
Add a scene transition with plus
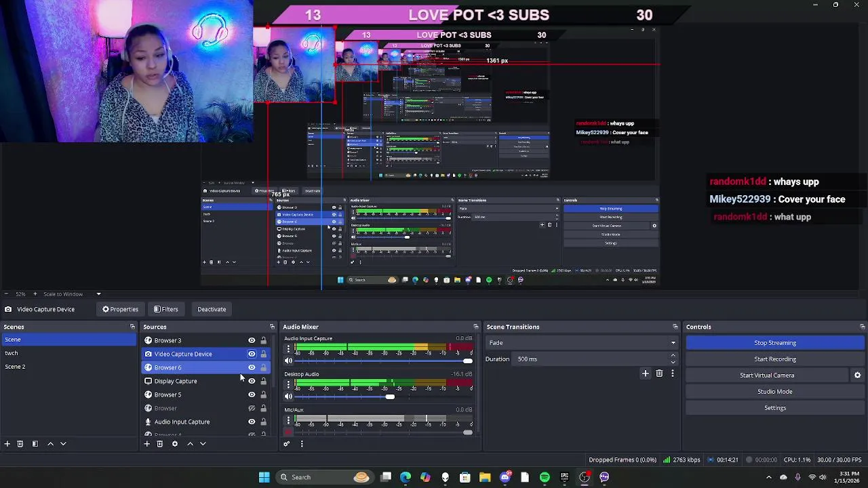(x=646, y=373)
